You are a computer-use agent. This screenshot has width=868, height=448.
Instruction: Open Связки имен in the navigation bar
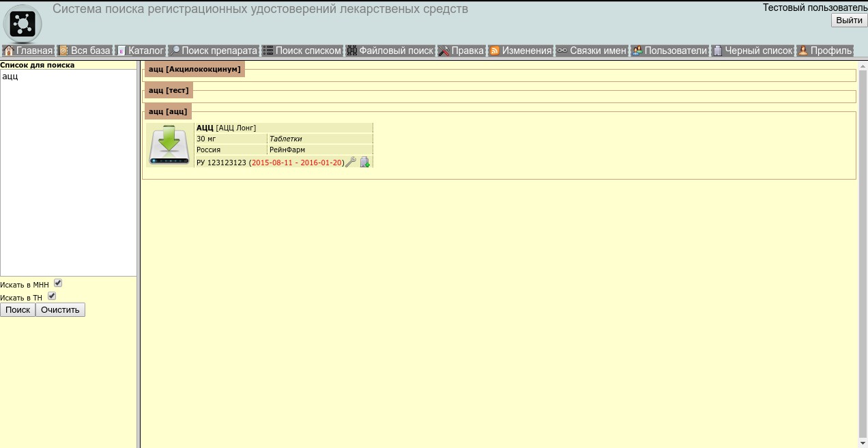click(592, 51)
